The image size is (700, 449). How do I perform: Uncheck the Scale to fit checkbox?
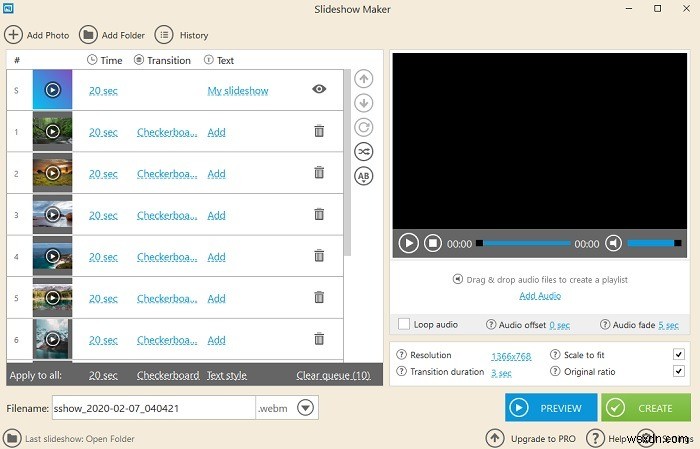[x=679, y=354]
